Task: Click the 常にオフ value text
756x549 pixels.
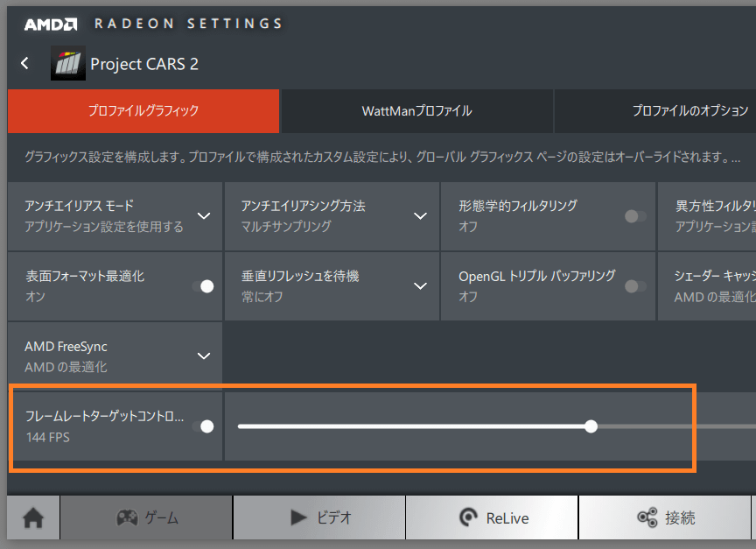Action: pyautogui.click(x=262, y=297)
